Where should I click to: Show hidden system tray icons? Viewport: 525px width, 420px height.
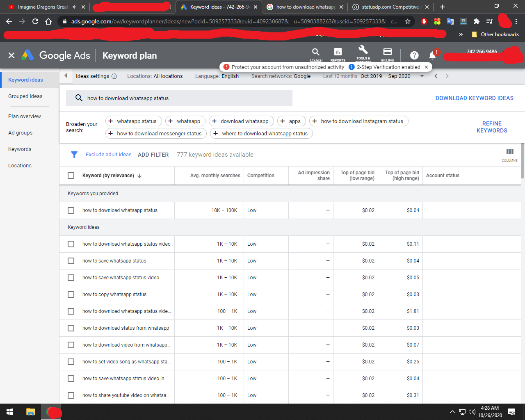[x=452, y=412]
